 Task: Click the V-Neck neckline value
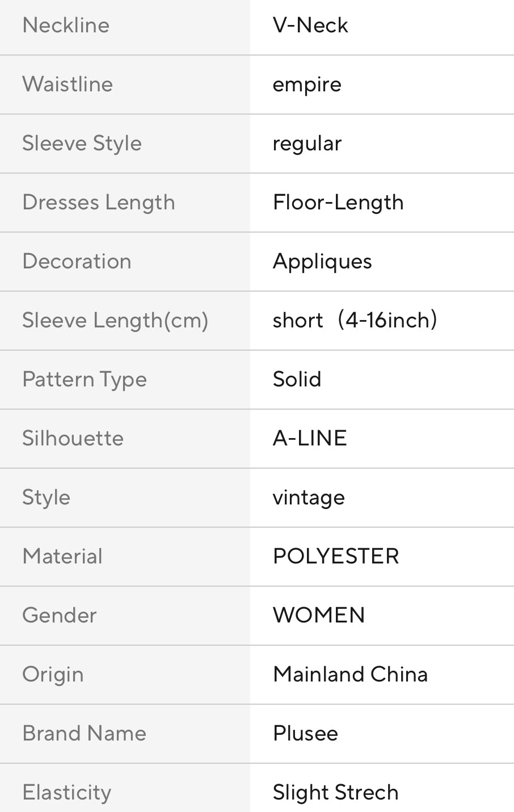pyautogui.click(x=310, y=26)
